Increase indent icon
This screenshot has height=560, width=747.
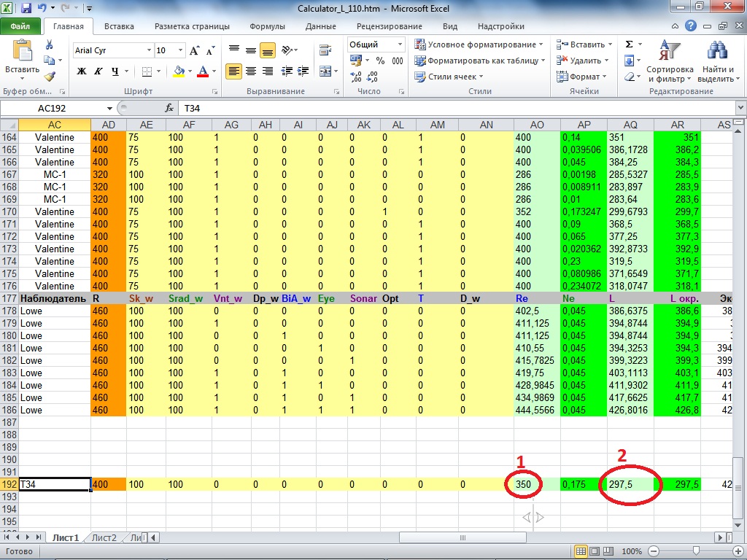pos(303,71)
